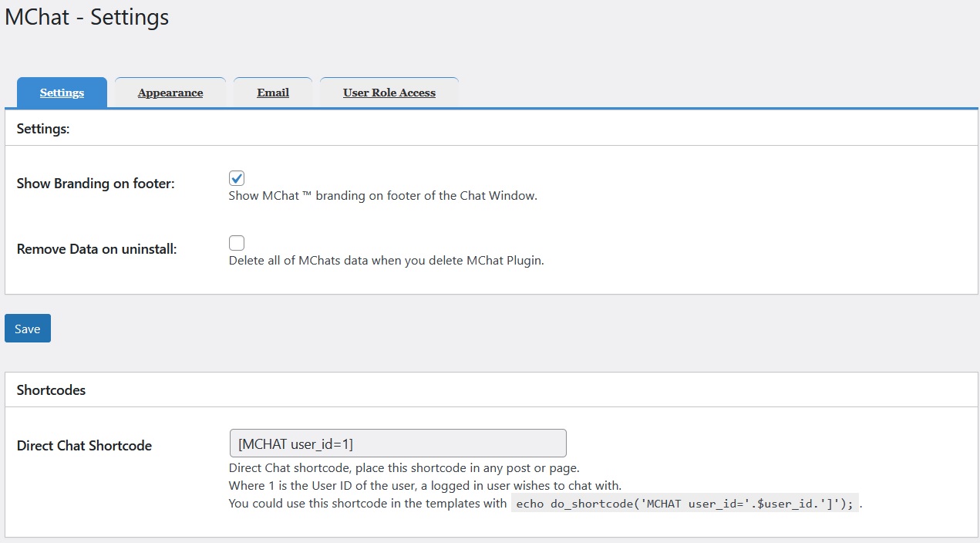Click the Settings: section heading
The image size is (980, 543).
tap(43, 129)
